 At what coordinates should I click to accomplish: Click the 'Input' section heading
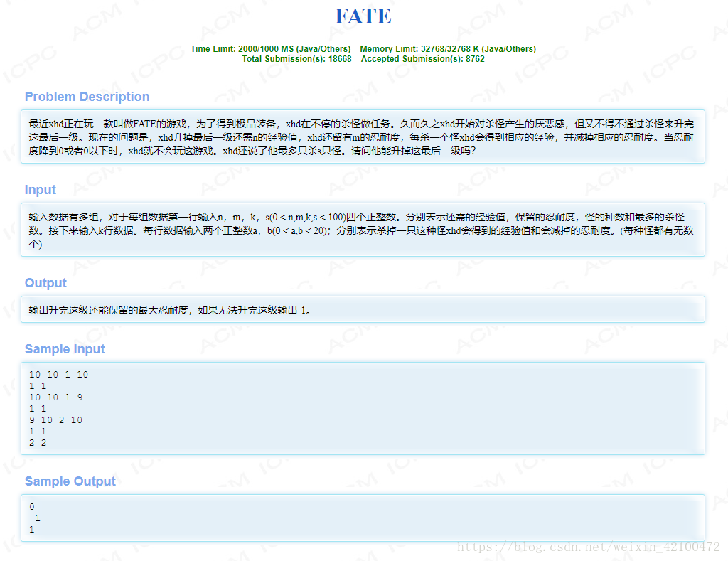tap(40, 190)
